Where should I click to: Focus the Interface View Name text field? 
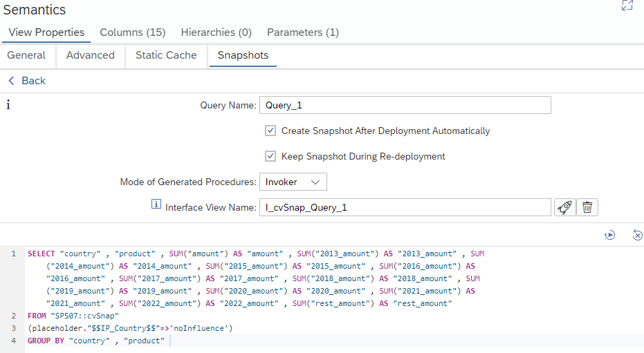(x=405, y=207)
